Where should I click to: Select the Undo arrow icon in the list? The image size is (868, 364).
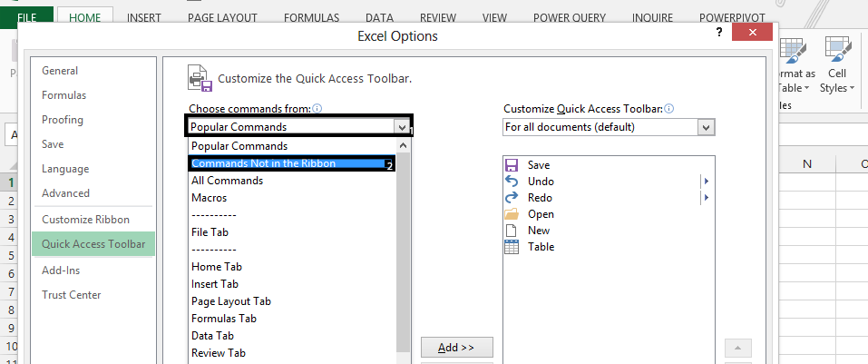coord(512,182)
